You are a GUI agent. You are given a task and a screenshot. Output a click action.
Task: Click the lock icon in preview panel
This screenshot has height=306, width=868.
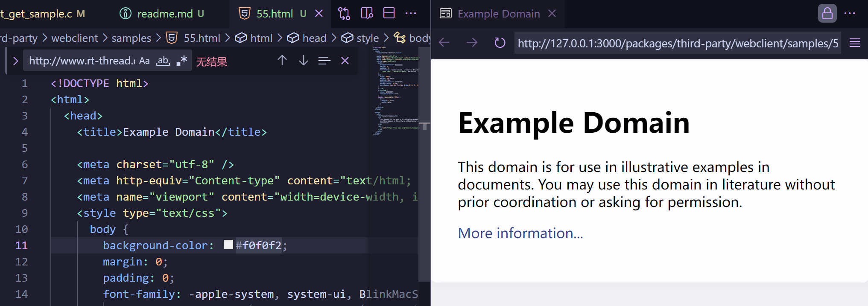[x=827, y=14]
